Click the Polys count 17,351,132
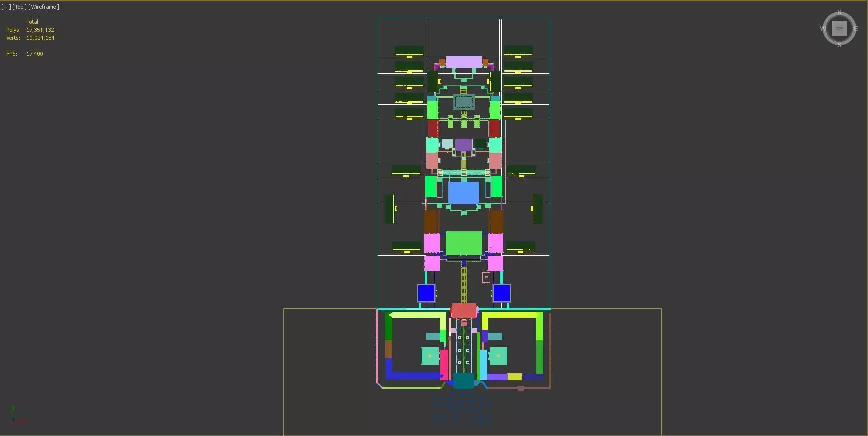 [40, 30]
